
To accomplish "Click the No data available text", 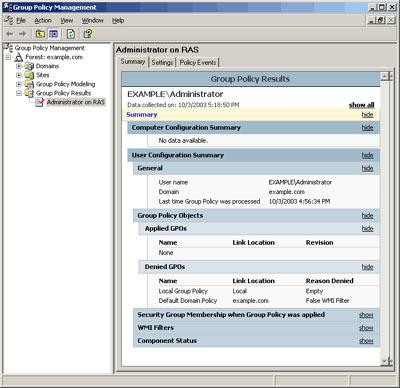I will click(183, 141).
